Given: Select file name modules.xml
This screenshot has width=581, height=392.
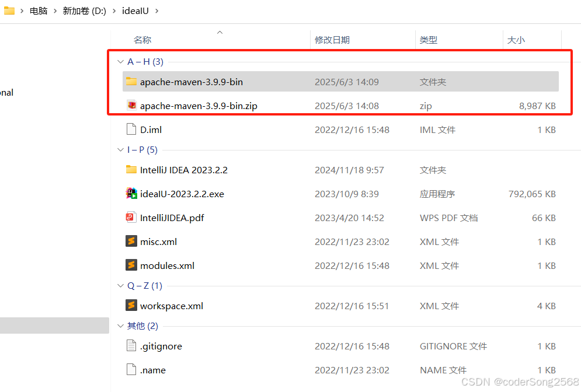Looking at the screenshot, I should coord(167,266).
